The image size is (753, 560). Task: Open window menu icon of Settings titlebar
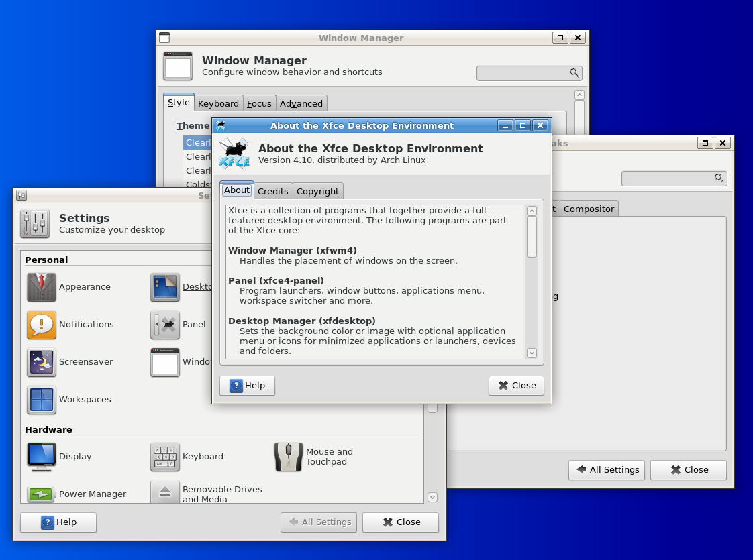tap(21, 195)
